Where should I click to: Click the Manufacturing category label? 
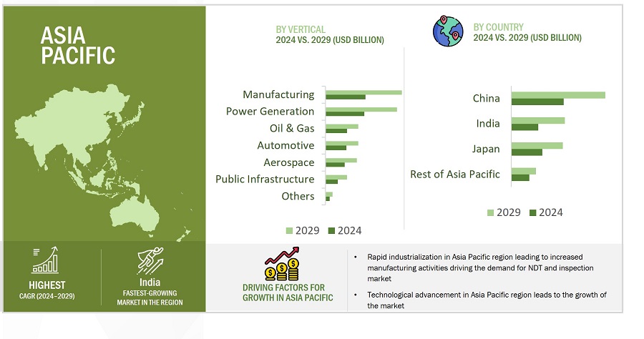coord(278,94)
